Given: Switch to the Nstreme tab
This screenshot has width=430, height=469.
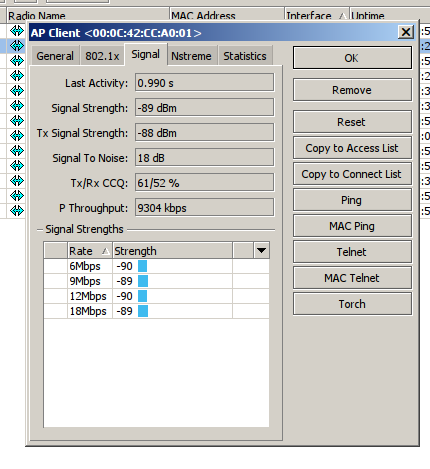Looking at the screenshot, I should pyautogui.click(x=191, y=56).
